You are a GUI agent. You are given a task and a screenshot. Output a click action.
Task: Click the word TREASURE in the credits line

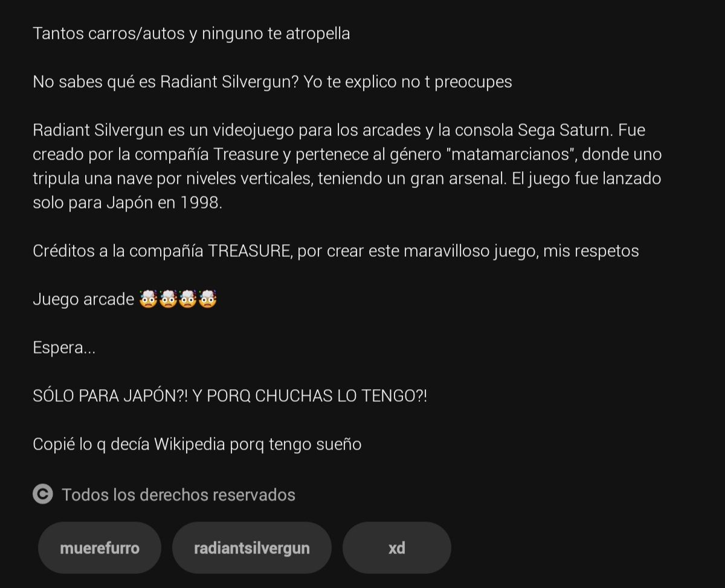click(x=249, y=251)
